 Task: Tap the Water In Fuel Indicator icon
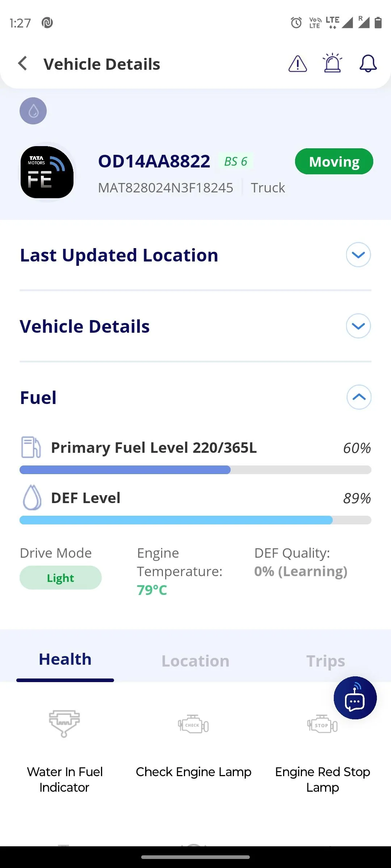pos(64,723)
